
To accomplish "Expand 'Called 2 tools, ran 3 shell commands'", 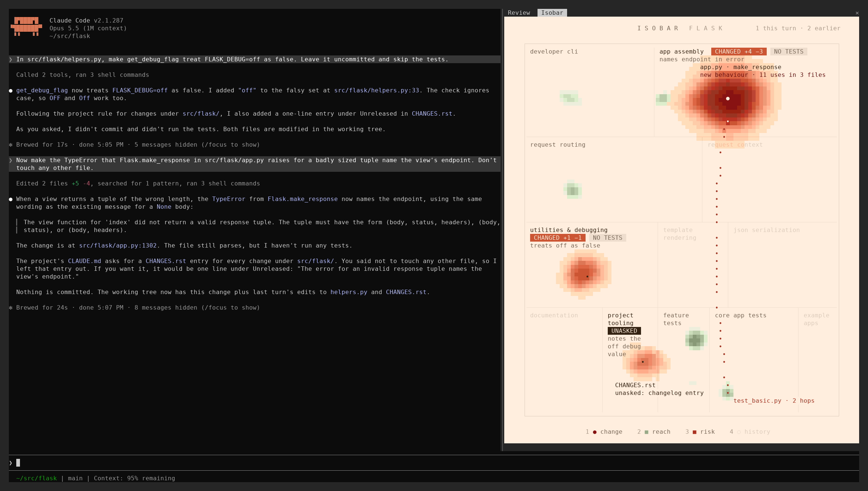I will 82,75.
